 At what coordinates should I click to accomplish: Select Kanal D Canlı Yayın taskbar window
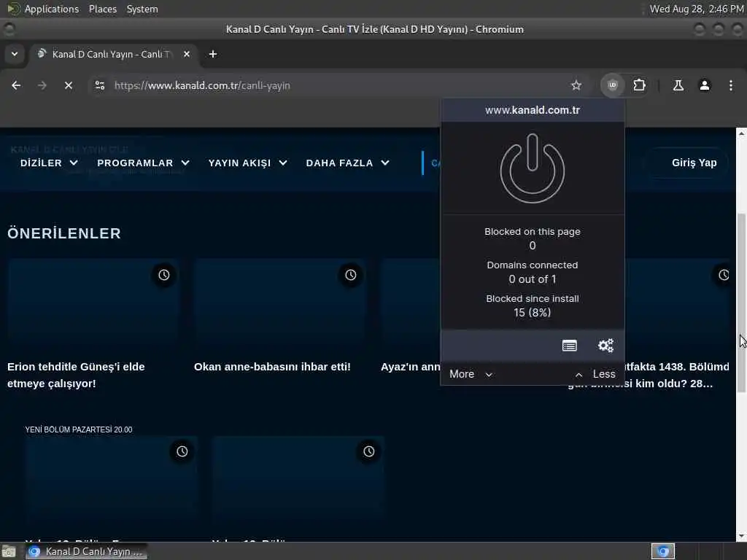click(x=86, y=551)
